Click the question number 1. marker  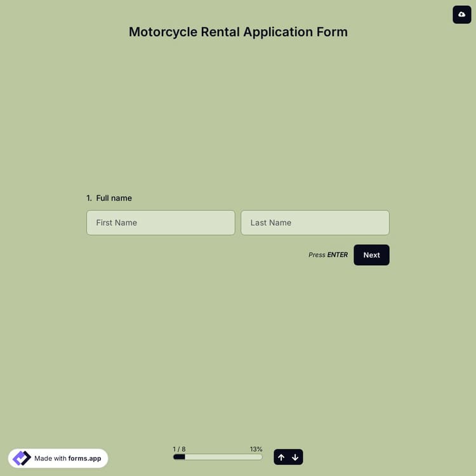89,198
